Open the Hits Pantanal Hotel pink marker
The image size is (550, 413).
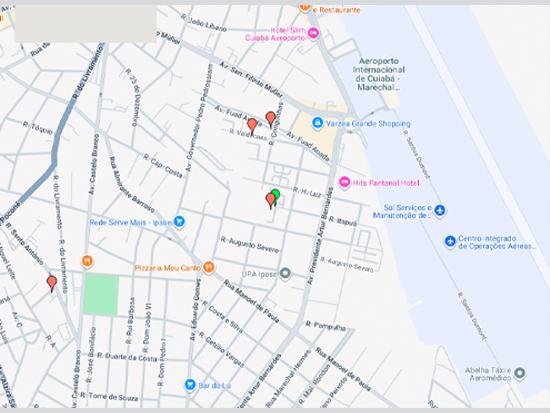pos(344,182)
